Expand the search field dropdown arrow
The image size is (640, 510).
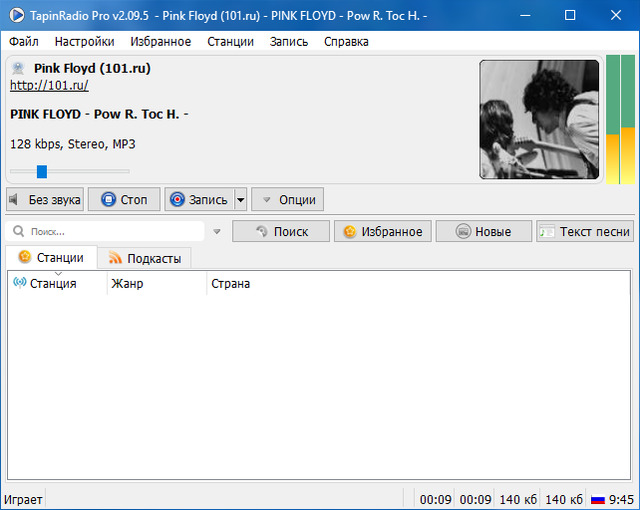click(216, 231)
